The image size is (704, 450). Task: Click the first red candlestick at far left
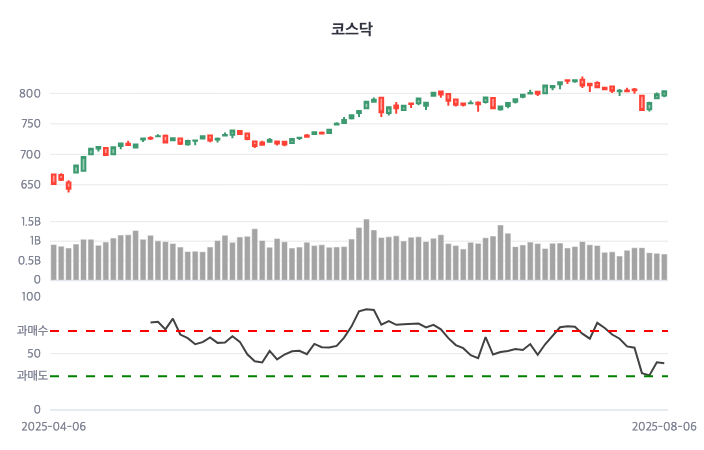[x=54, y=179]
